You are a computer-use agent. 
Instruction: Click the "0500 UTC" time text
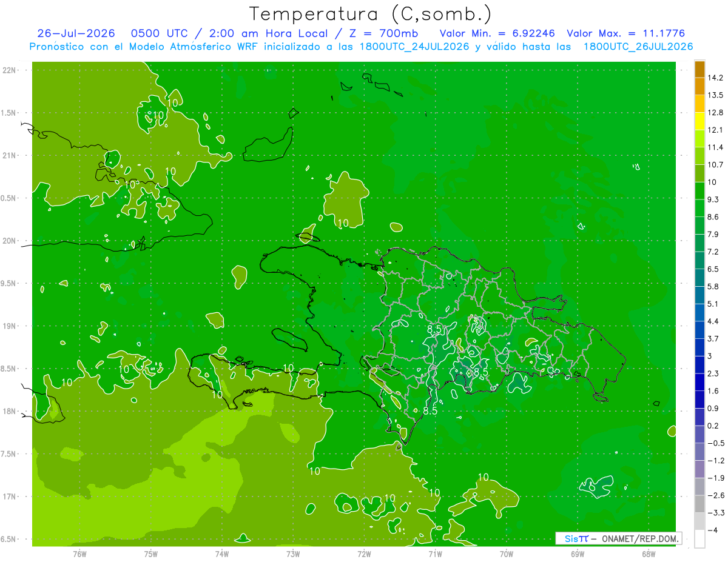tap(158, 33)
